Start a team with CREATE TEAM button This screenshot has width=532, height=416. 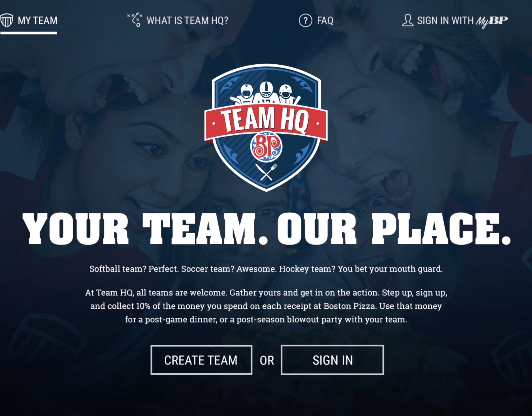tap(201, 360)
